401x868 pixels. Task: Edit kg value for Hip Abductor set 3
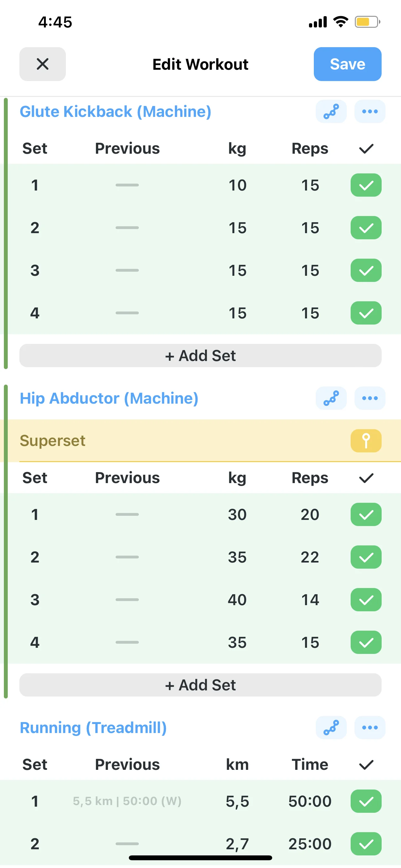tap(237, 600)
